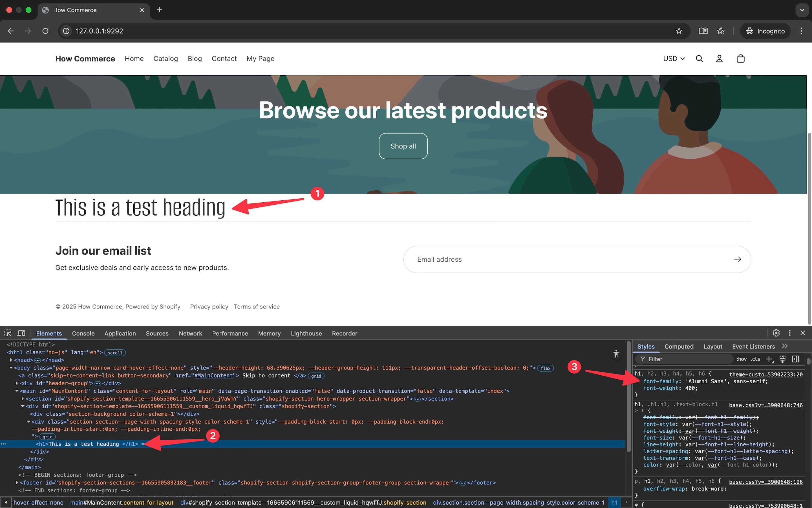Toggle the scroll badge on html node
Viewport: 812px width, 508px height.
tap(115, 352)
